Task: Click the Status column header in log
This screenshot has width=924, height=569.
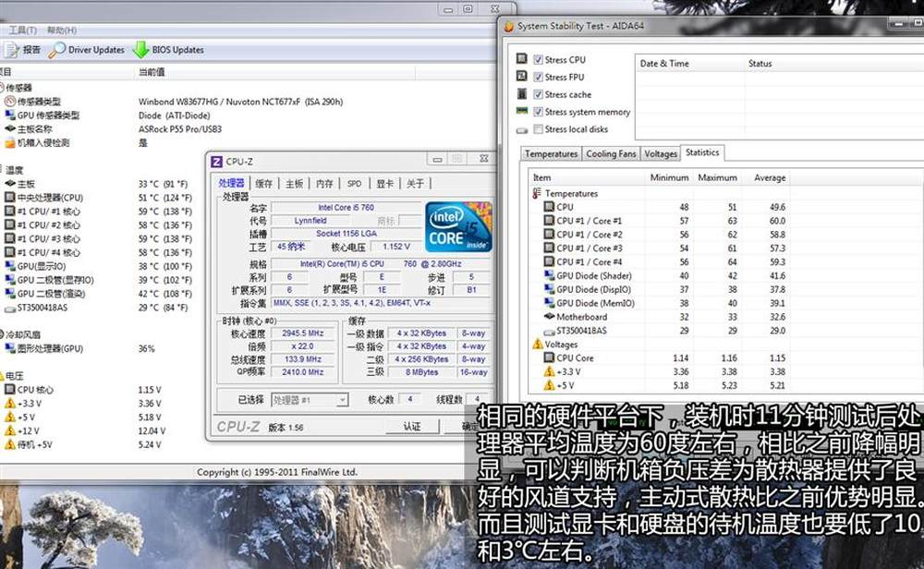Action: click(x=760, y=63)
